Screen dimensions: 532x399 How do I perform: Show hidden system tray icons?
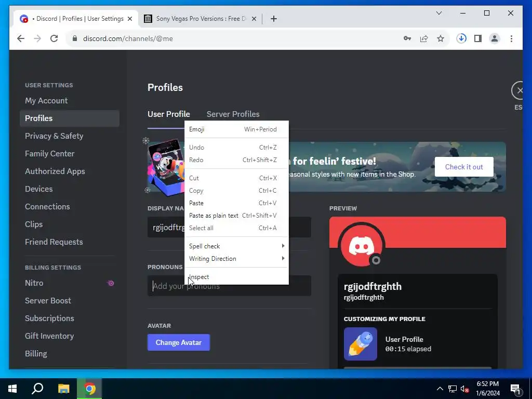[x=440, y=389]
